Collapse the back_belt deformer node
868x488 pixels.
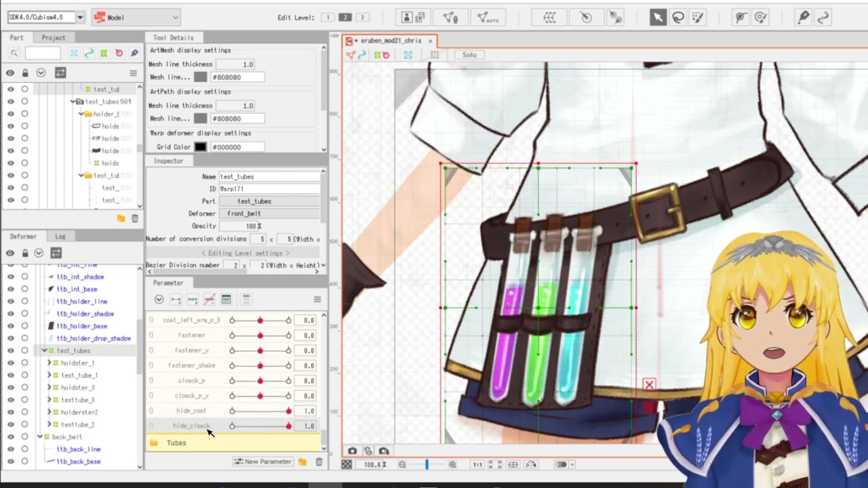click(x=40, y=436)
